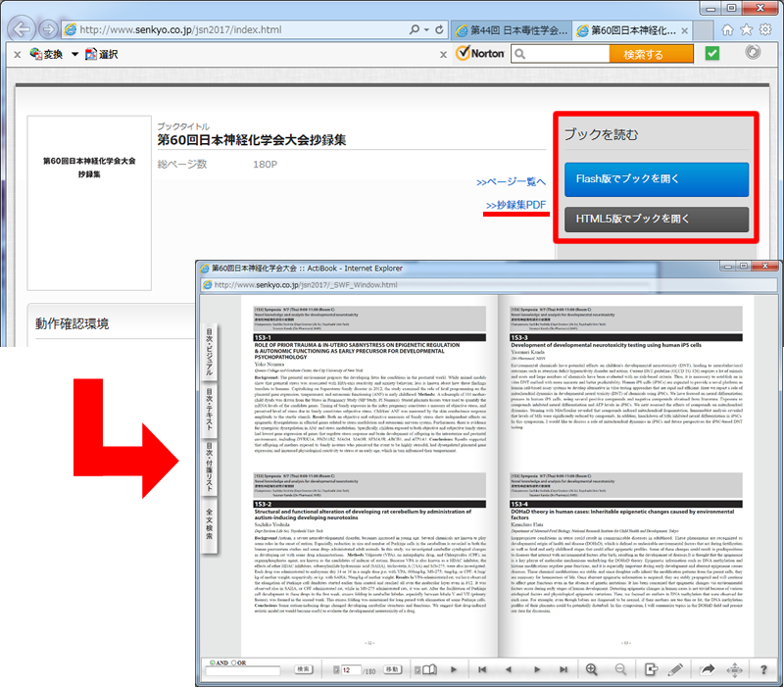
Task: Zoom out with the magnifier minus icon
Action: pos(620,669)
